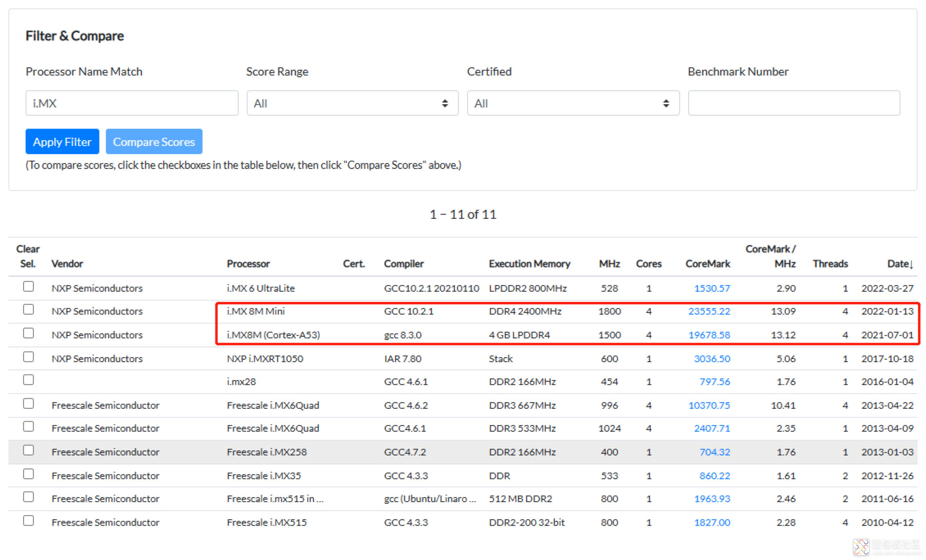
Task: Focus the Processor Name Match field
Action: coord(132,103)
